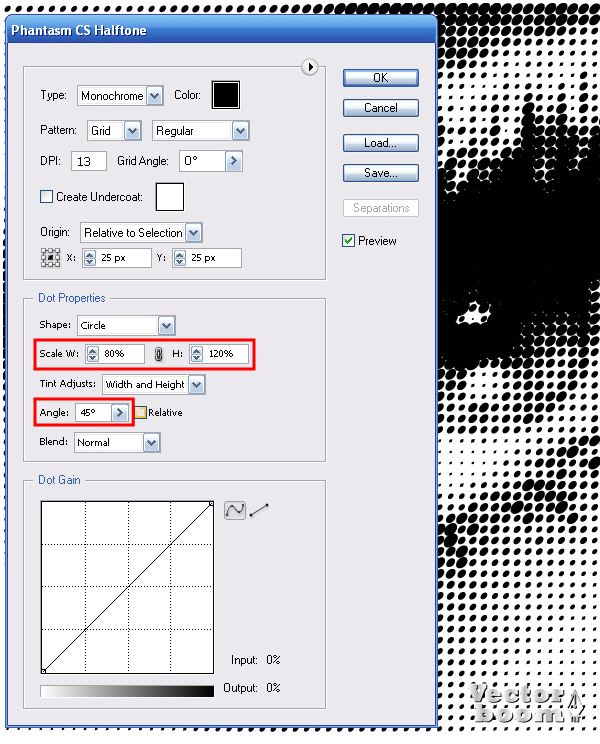Click the white undercoat color swatch
Image resolution: width=600 pixels, height=744 pixels.
(170, 196)
